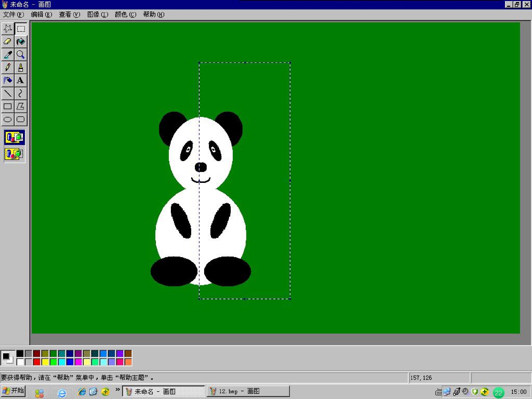Screen dimensions: 532x399
Task: Choose the Eraser tool
Action: coord(8,42)
